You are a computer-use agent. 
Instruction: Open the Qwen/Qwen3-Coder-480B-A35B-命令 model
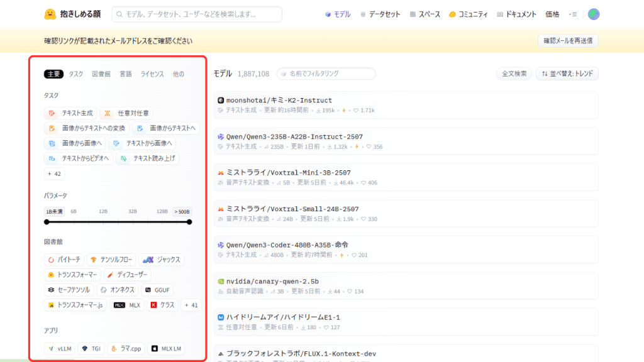(406, 250)
